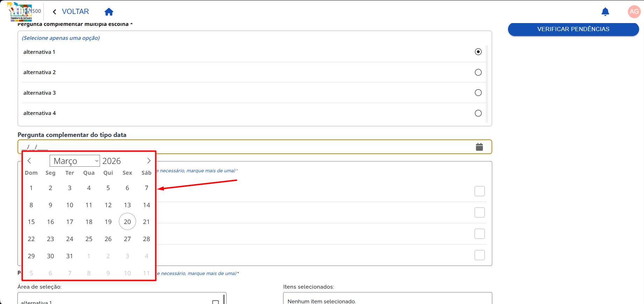
Task: Select day 28 in calendar
Action: (x=146, y=239)
